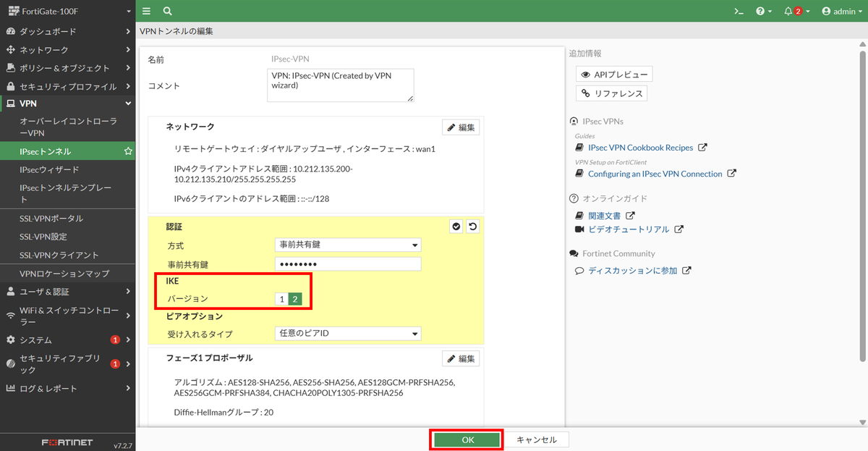Click the favorite star on IPsecトンネル
Screen dimensions: 868x451
pos(128,151)
